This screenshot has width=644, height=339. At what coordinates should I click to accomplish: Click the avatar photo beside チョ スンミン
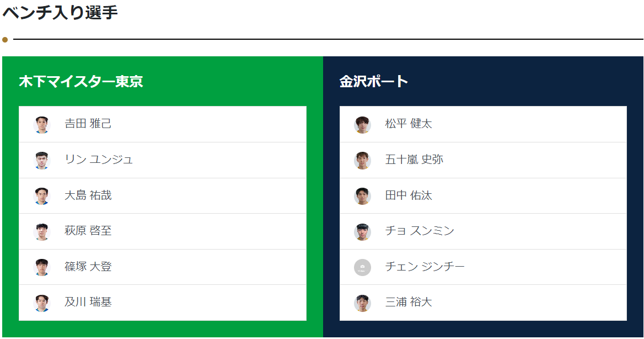pos(362,232)
